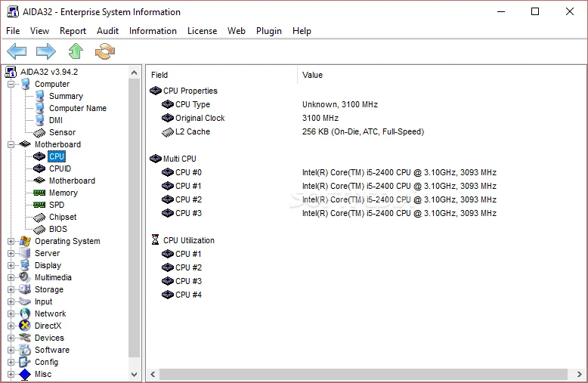Click the Server category icon

click(25, 253)
